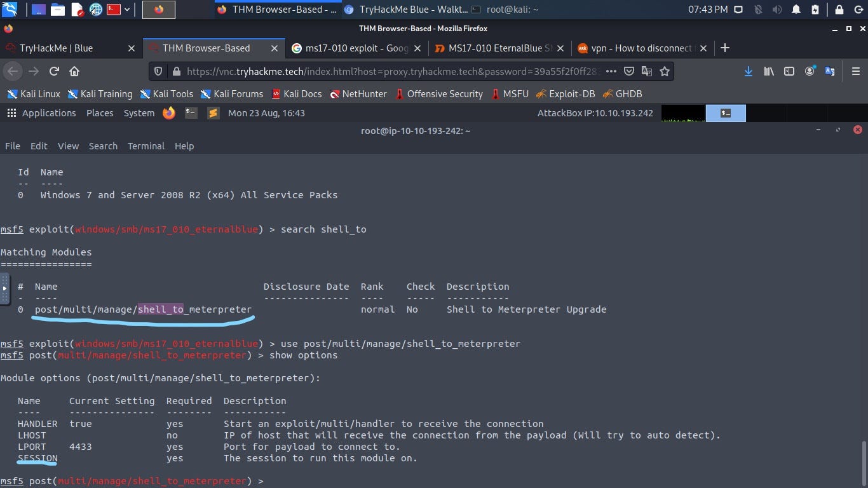868x488 pixels.
Task: Open Firefox account icon
Action: tap(810, 71)
